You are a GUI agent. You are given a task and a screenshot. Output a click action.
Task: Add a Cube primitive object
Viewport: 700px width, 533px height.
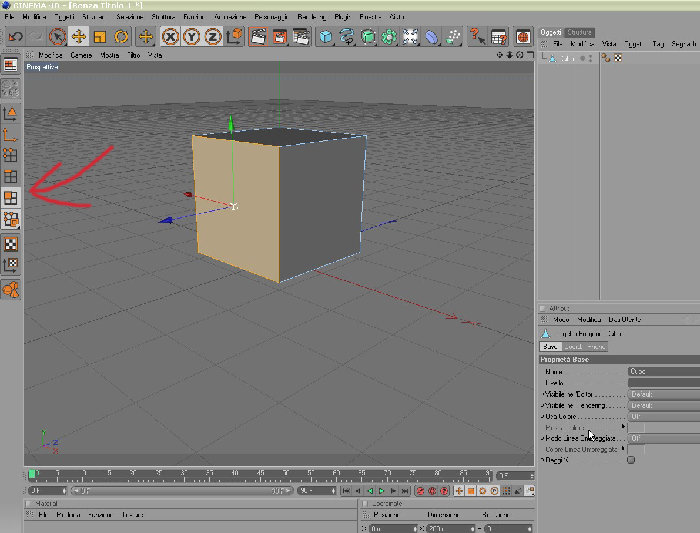(325, 37)
